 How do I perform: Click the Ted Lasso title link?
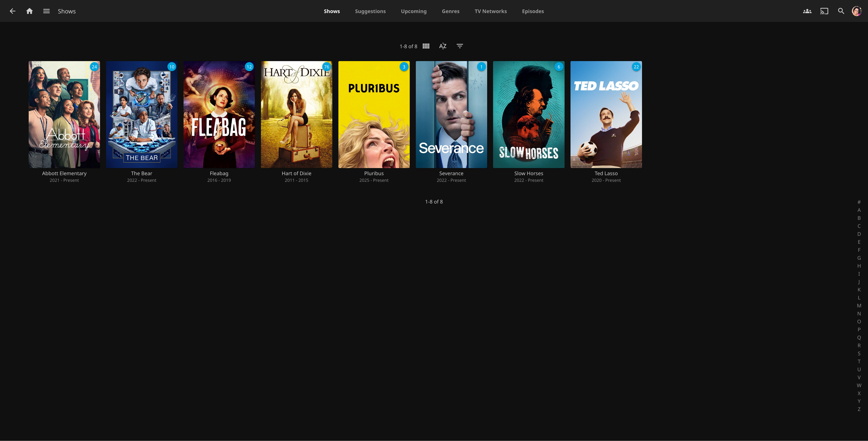(x=606, y=173)
